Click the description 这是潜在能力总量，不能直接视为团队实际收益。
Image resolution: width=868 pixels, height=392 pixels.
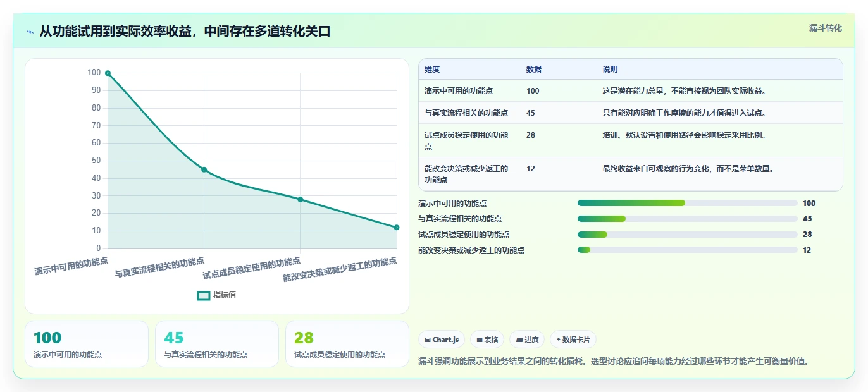(x=685, y=91)
